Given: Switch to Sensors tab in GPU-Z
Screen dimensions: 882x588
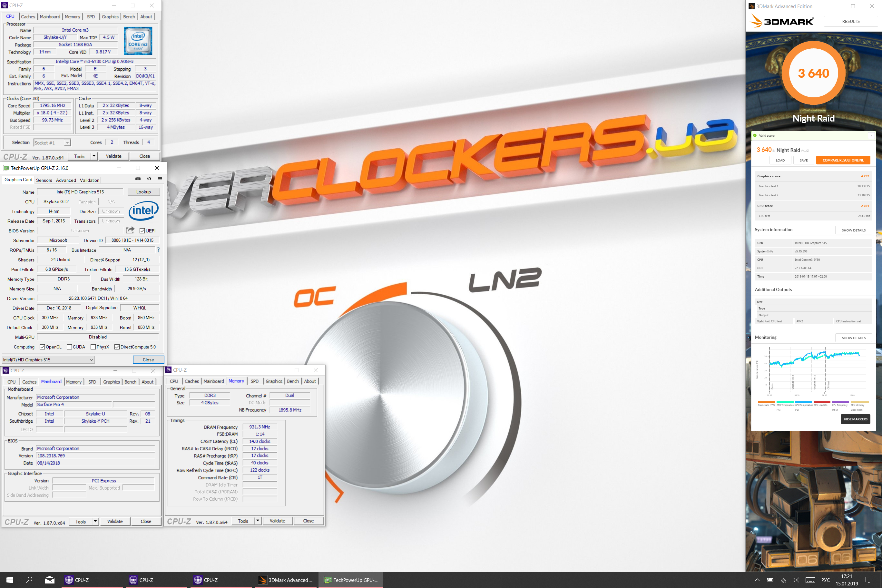Looking at the screenshot, I should point(44,181).
